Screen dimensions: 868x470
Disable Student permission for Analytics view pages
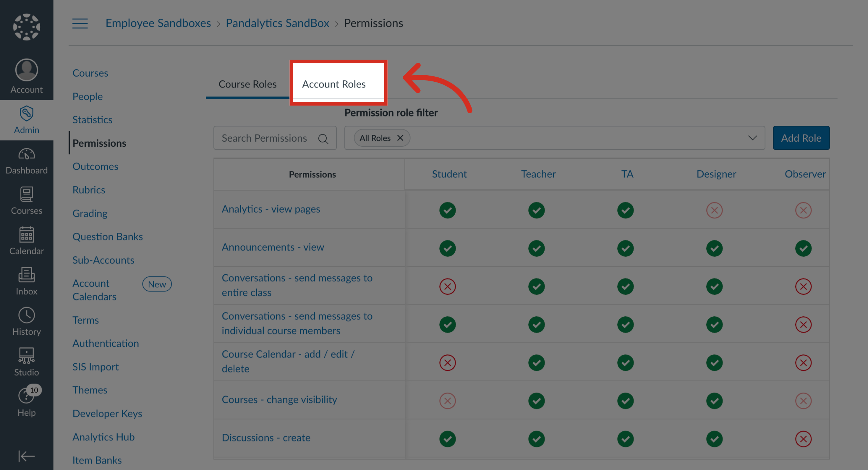(448, 210)
